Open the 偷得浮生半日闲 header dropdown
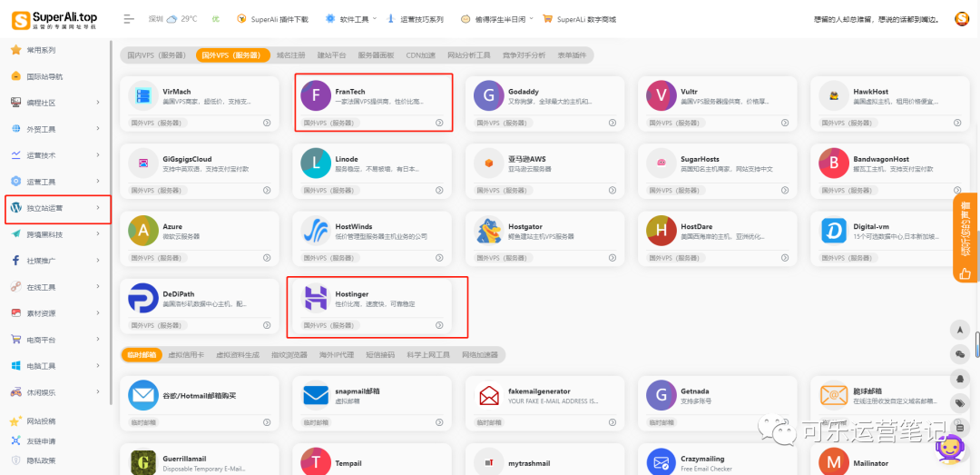 [x=497, y=19]
